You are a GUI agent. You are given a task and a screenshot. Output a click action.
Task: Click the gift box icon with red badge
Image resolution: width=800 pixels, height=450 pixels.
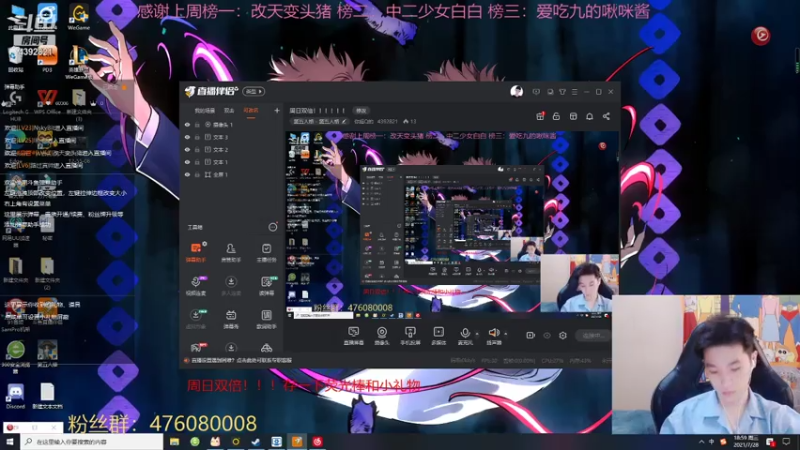[540, 116]
